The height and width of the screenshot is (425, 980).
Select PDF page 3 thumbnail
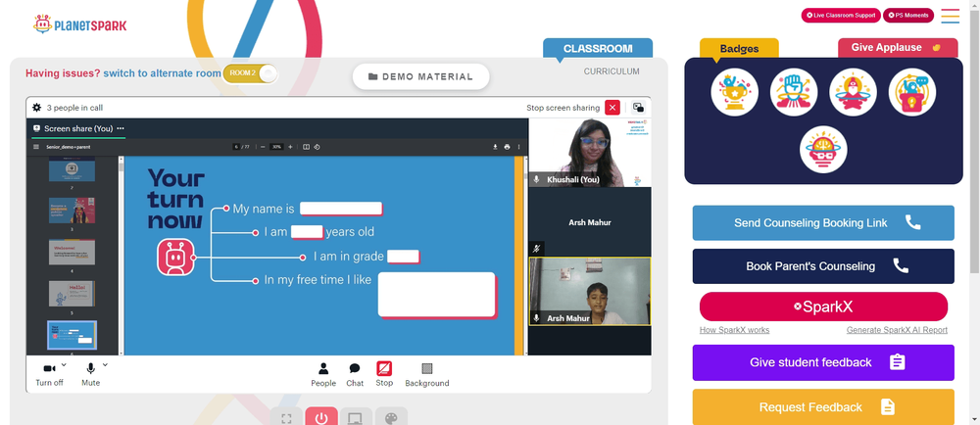[72, 211]
